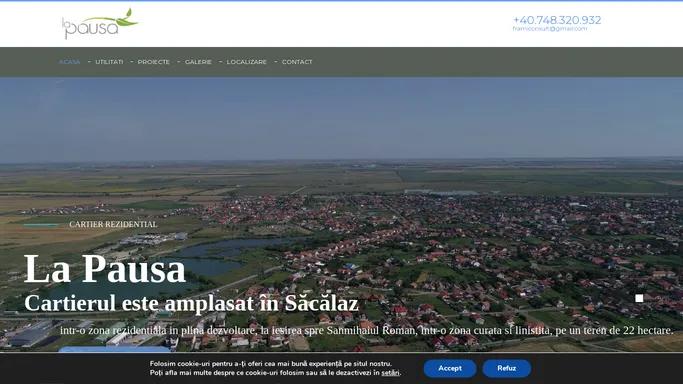The image size is (683, 384).
Task: Choose Refuz to decline cookies
Action: [507, 368]
